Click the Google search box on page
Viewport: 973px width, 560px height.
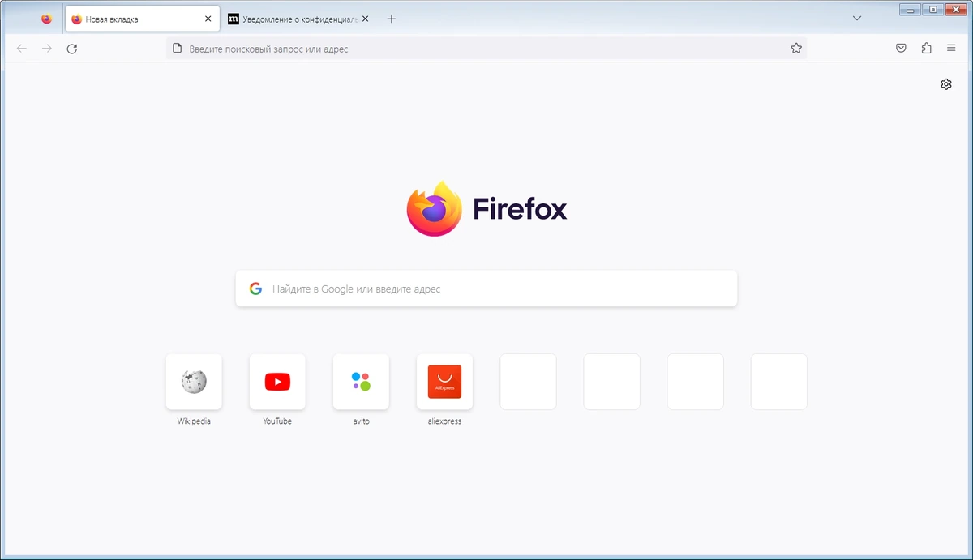coord(486,289)
